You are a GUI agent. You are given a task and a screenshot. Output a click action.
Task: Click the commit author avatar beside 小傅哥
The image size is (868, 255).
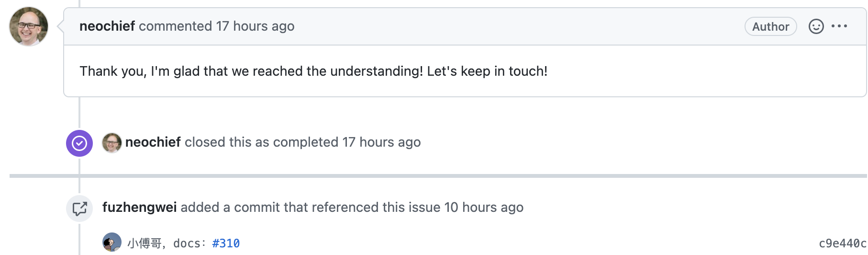point(112,243)
